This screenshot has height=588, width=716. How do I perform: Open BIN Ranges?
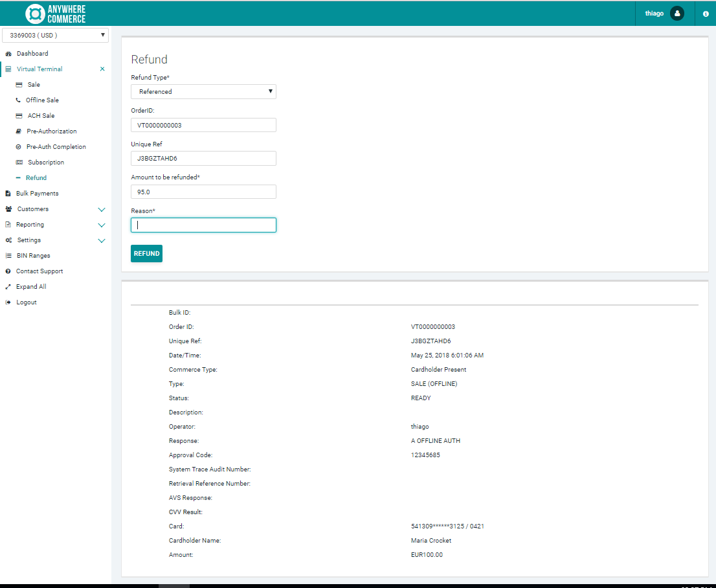tap(34, 255)
